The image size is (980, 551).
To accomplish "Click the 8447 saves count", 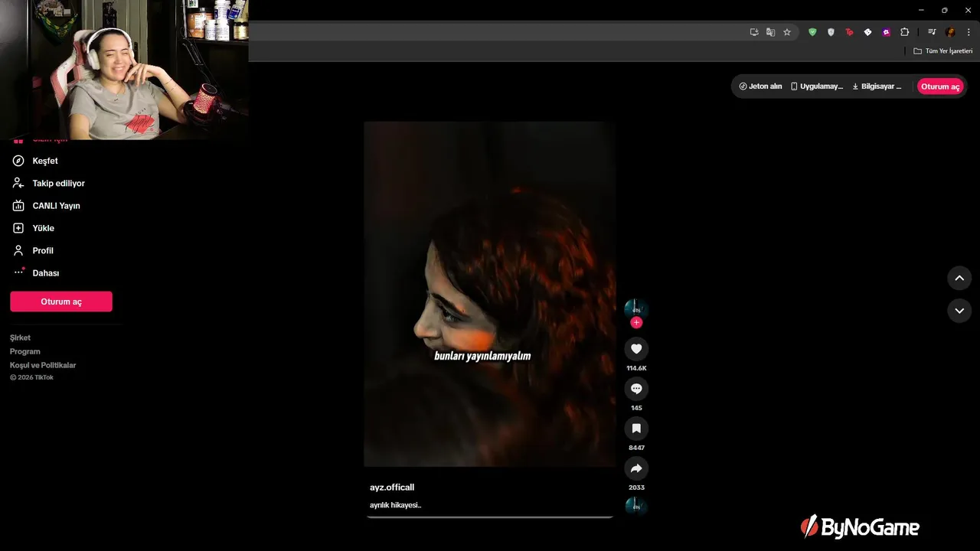I will tap(636, 448).
